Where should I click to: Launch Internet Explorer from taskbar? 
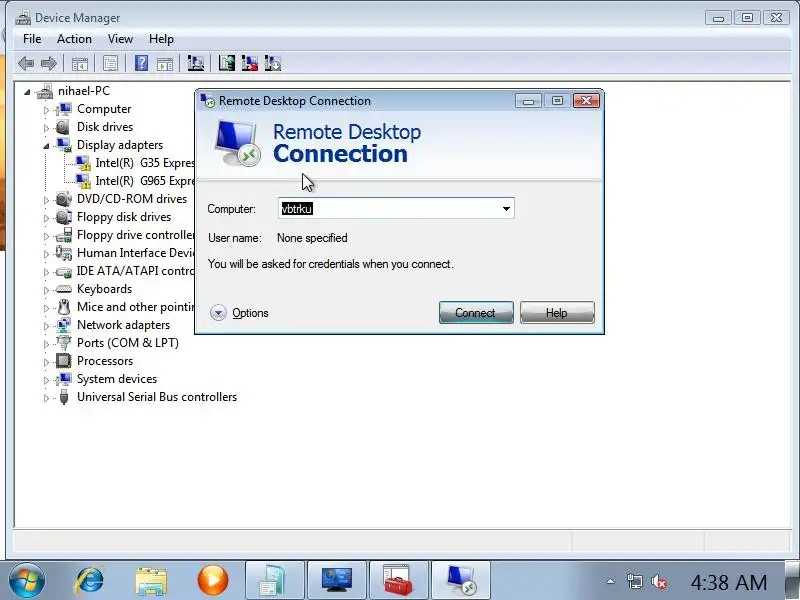pos(89,581)
